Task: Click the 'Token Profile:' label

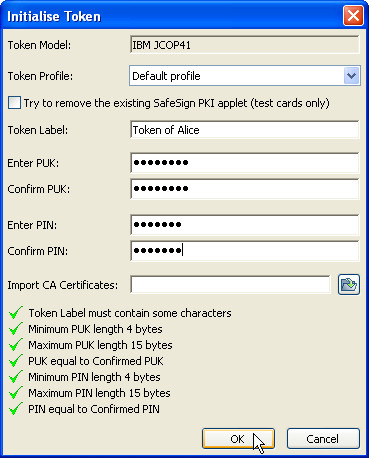Action: pos(40,76)
